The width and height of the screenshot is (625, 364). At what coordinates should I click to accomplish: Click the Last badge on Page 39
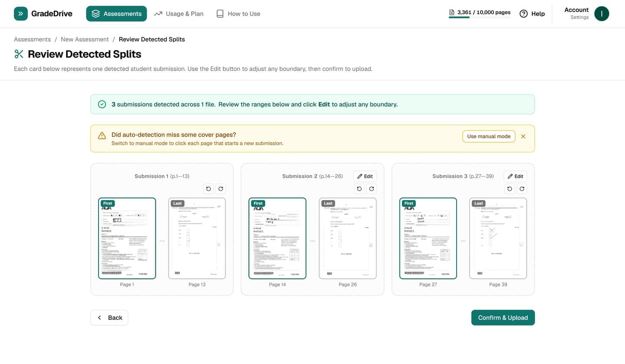(479, 203)
